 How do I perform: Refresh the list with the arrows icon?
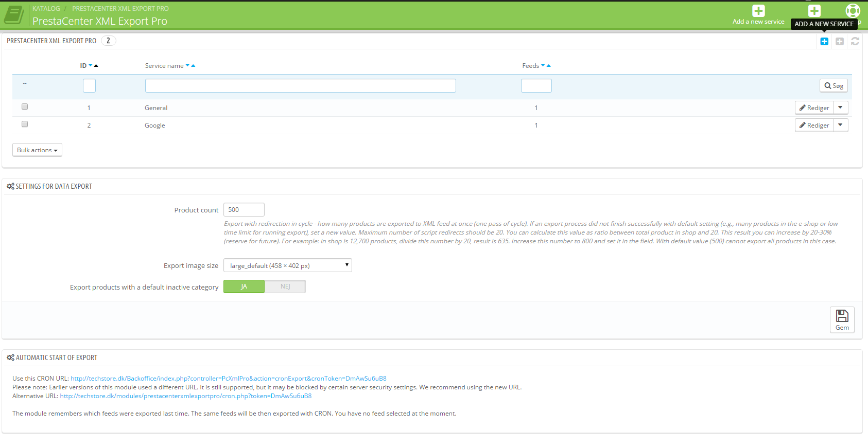[855, 41]
